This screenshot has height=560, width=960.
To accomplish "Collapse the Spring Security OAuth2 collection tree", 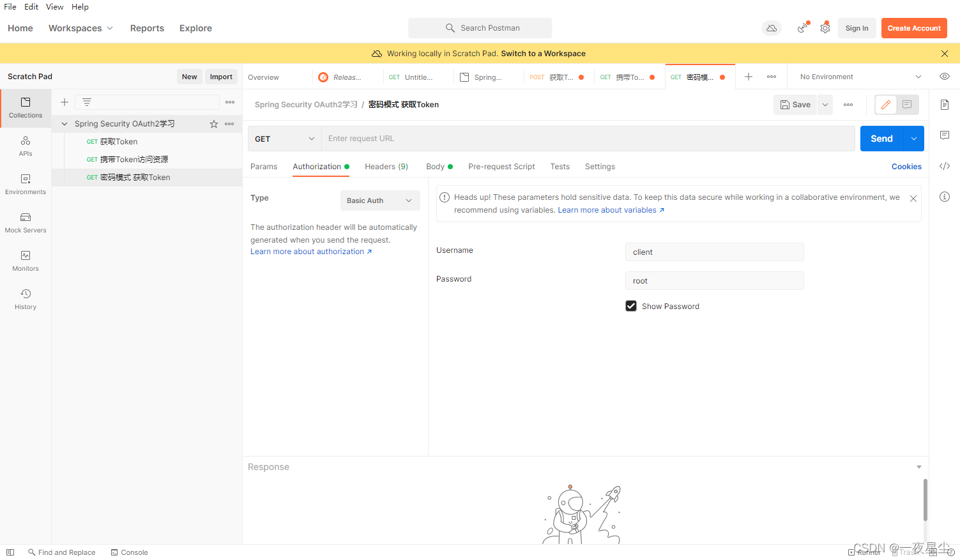I will [65, 124].
